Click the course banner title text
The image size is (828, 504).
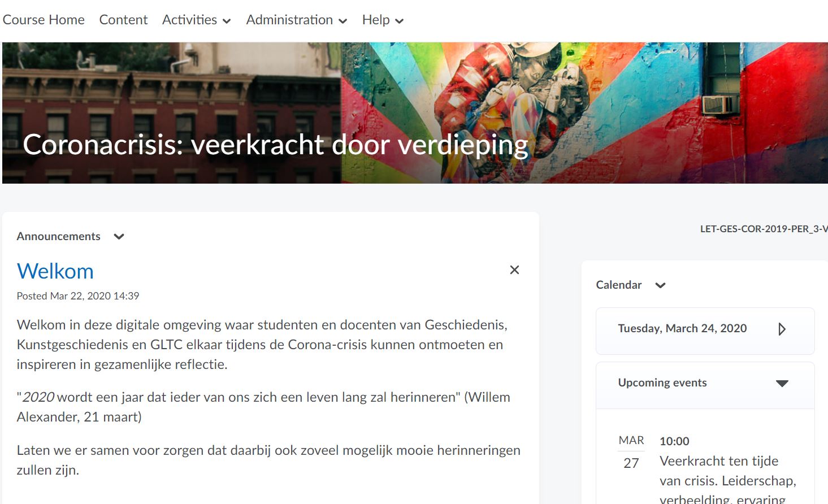click(x=275, y=145)
